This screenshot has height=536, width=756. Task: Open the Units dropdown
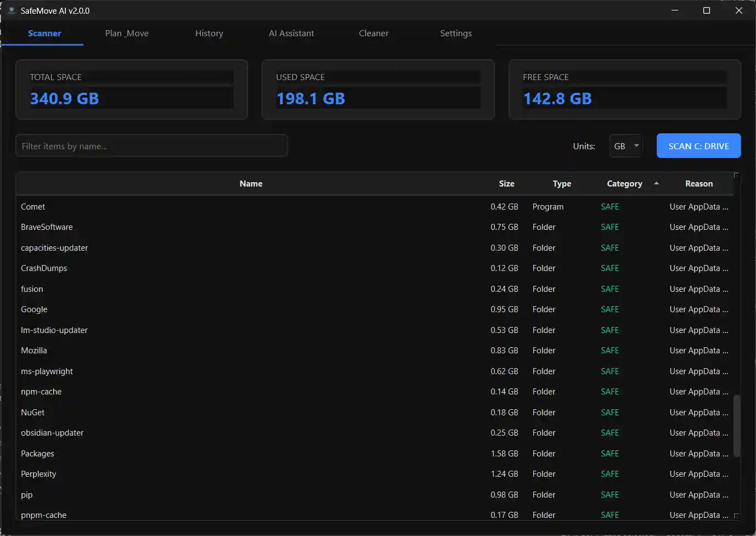(x=625, y=146)
